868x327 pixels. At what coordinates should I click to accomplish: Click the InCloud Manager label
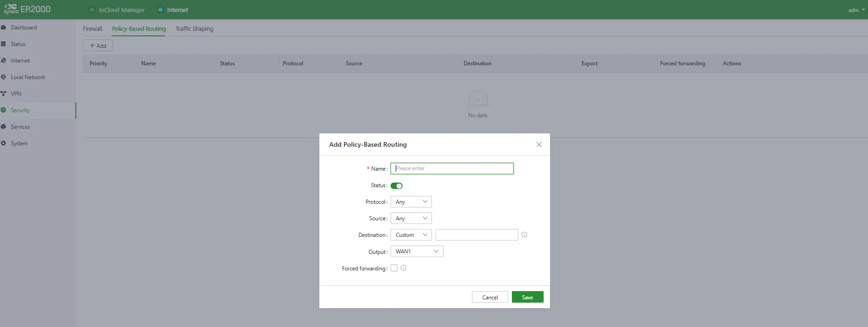tap(121, 10)
